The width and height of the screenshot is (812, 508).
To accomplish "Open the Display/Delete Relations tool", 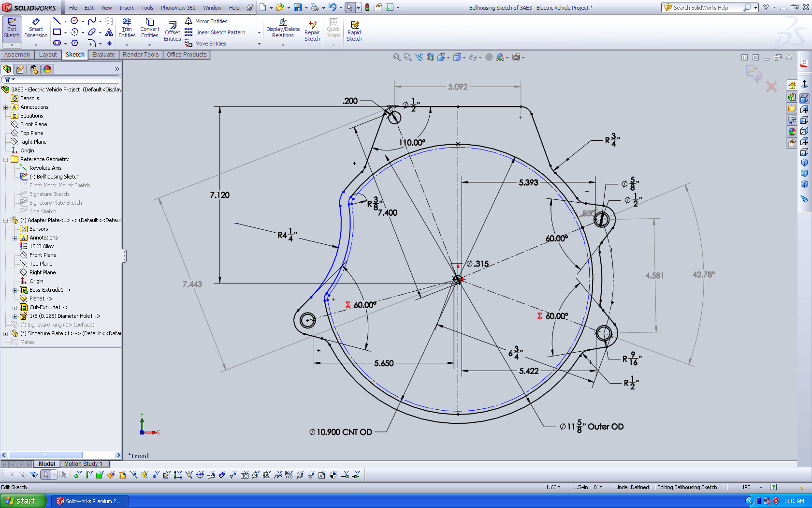I will coord(283,29).
